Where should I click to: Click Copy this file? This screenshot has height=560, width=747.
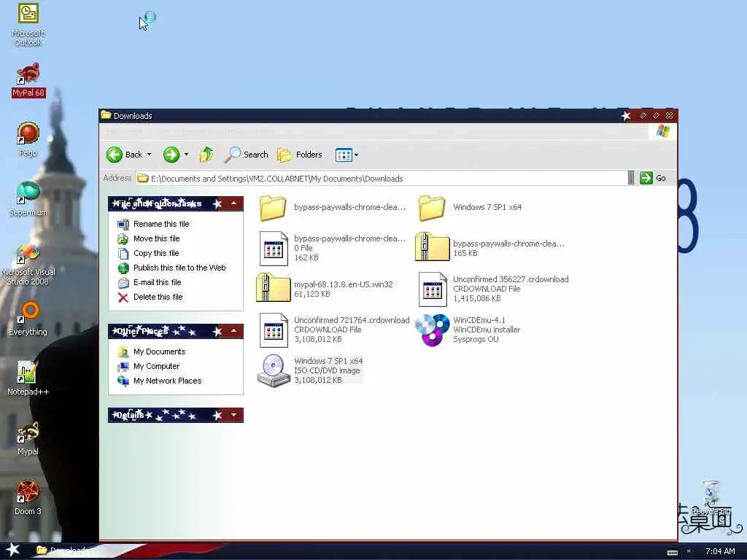[x=148, y=253]
